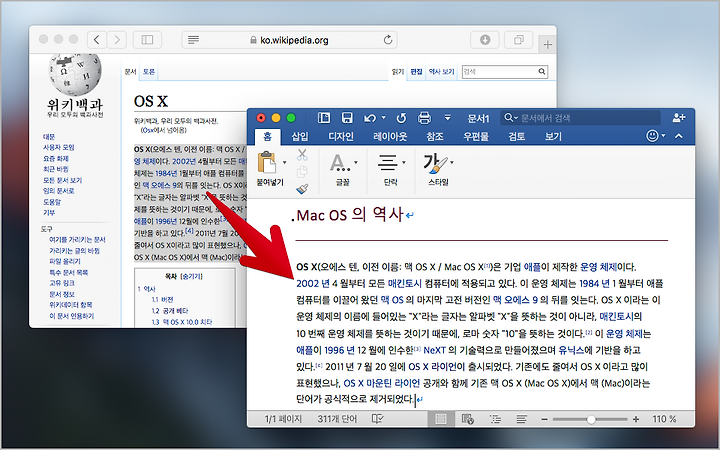Switch to the 삽입 (Insert) tab

click(x=300, y=136)
